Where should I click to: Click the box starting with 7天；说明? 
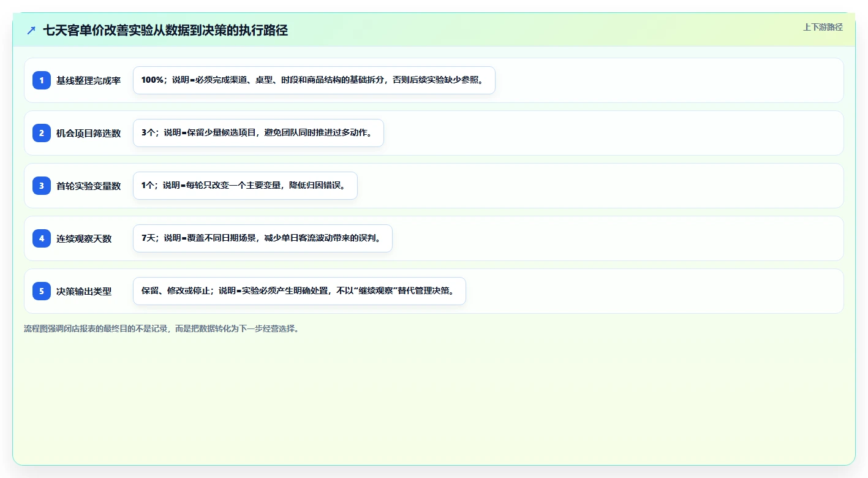click(x=262, y=238)
